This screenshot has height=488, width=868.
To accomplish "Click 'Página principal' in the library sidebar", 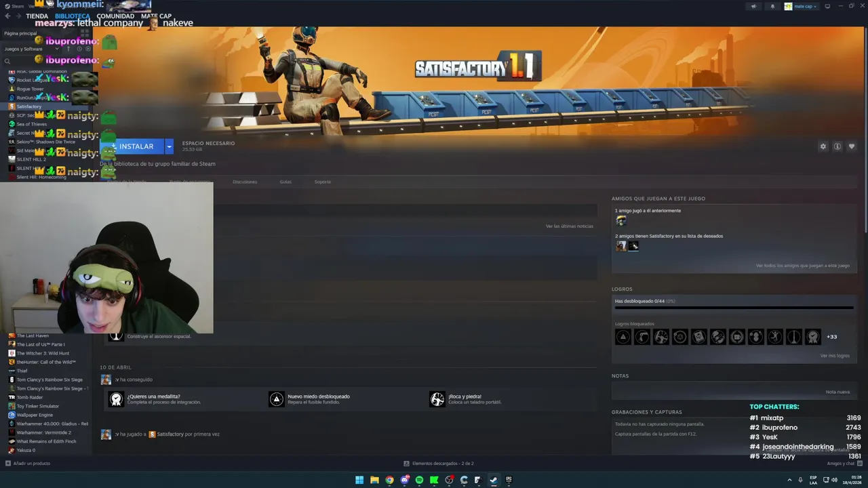I will 20,33.
